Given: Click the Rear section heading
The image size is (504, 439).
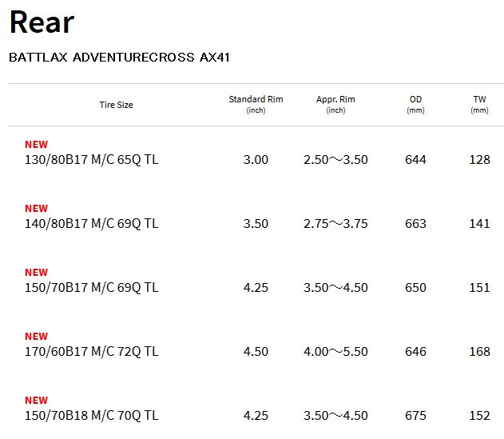Looking at the screenshot, I should coord(42,22).
